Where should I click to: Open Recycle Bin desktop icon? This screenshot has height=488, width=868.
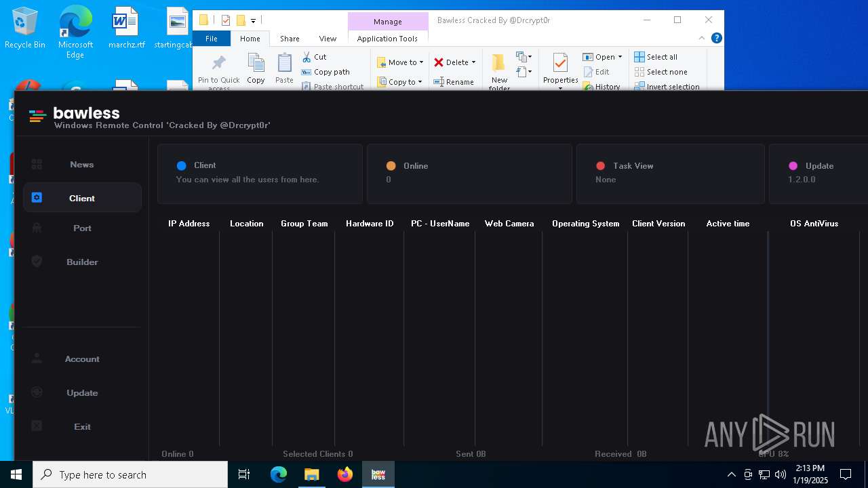click(25, 28)
